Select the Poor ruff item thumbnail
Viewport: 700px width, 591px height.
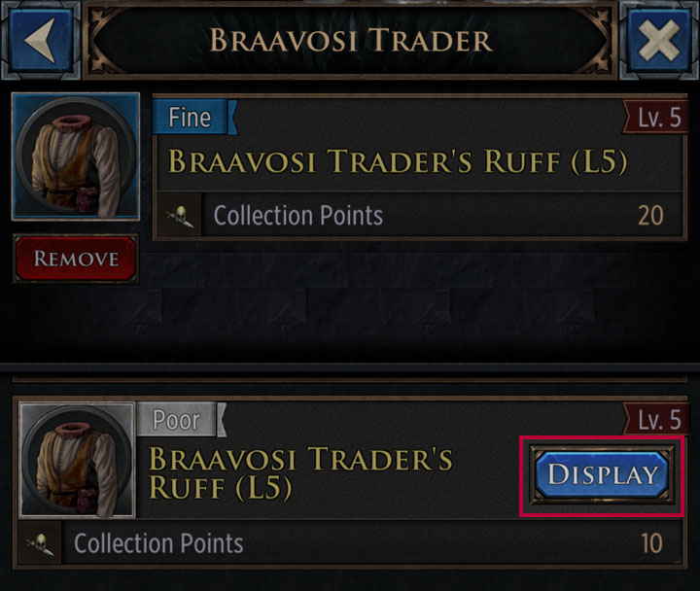(x=76, y=459)
